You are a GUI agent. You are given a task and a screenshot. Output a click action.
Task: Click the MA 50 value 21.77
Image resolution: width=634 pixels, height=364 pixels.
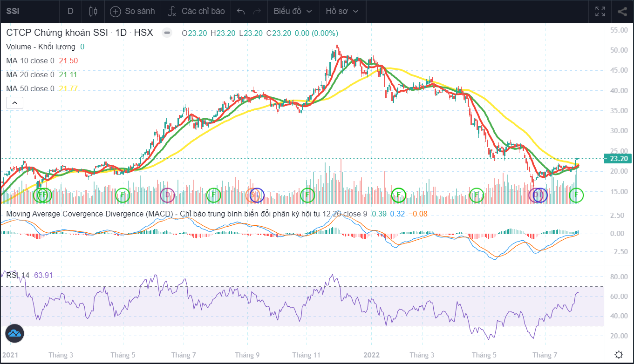[68, 88]
